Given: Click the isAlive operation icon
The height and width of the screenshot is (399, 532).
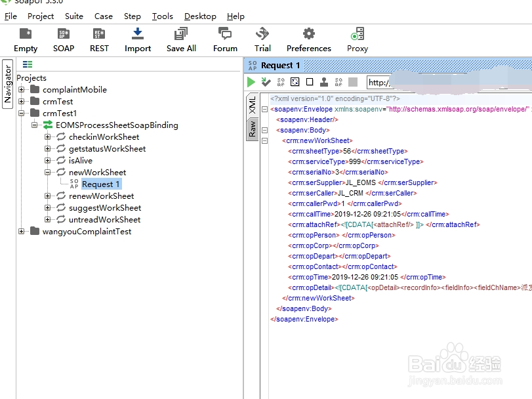Looking at the screenshot, I should coord(61,160).
